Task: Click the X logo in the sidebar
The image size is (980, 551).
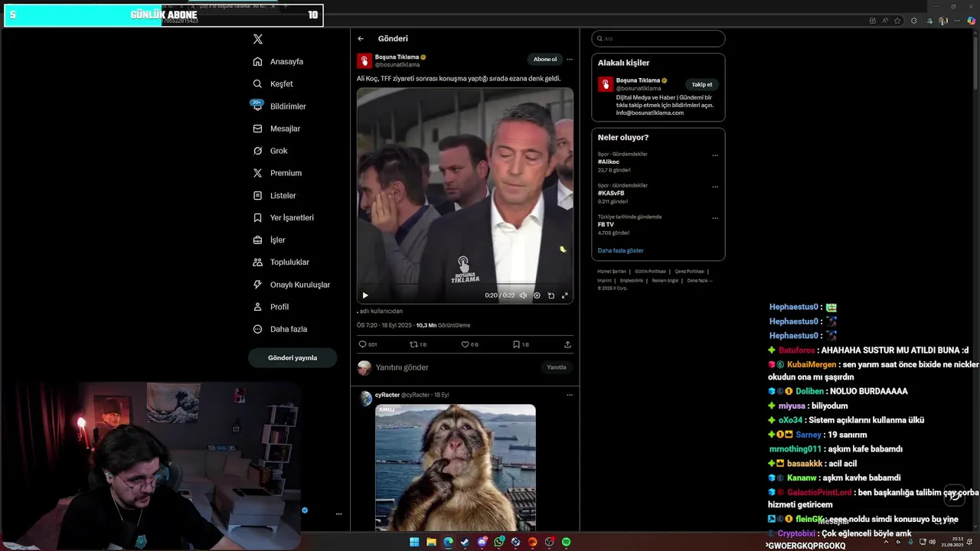Action: [x=258, y=39]
